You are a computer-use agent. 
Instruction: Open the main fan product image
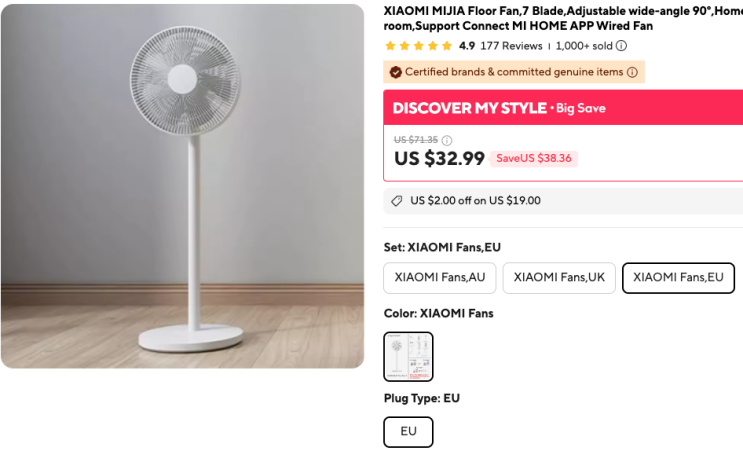182,186
